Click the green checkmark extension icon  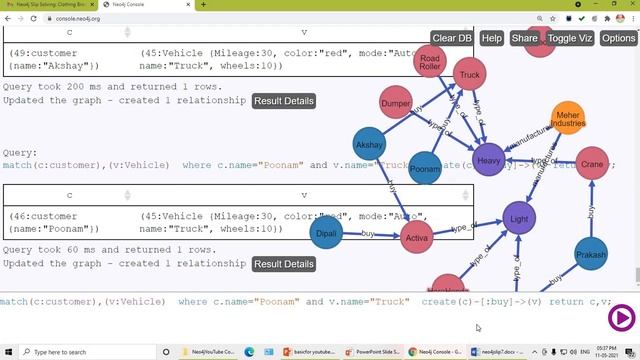[582, 18]
